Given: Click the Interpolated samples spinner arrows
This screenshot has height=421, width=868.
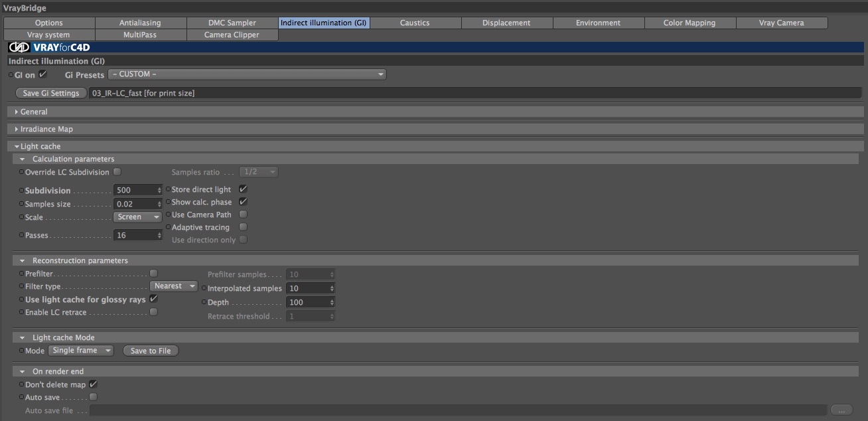Looking at the screenshot, I should tap(332, 288).
